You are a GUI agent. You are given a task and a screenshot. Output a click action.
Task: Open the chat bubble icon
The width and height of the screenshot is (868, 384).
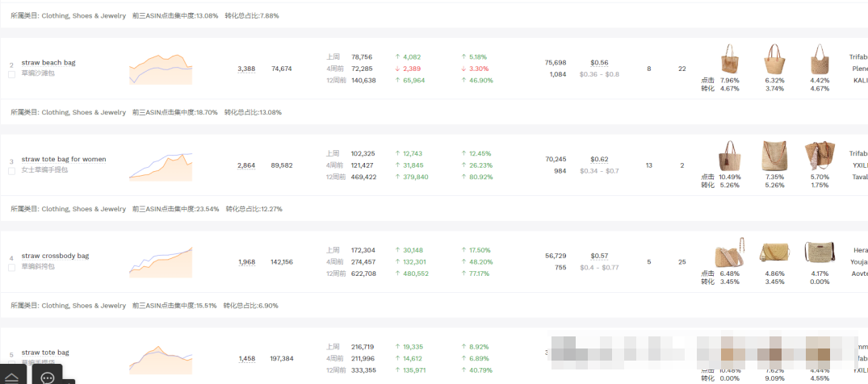click(48, 378)
